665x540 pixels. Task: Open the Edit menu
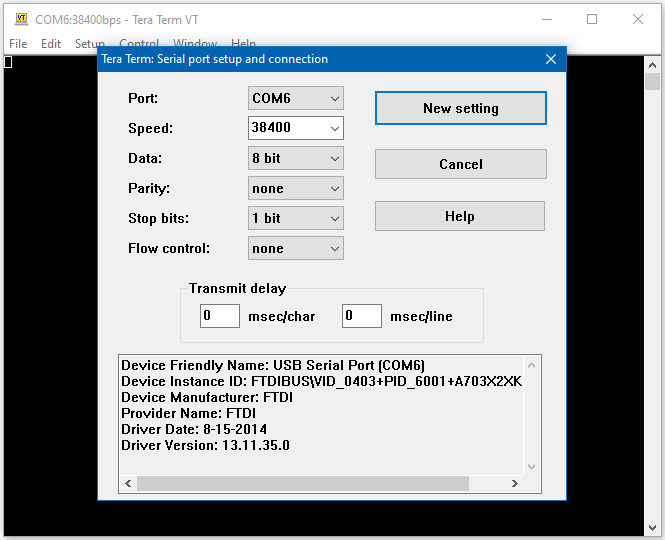tap(51, 44)
